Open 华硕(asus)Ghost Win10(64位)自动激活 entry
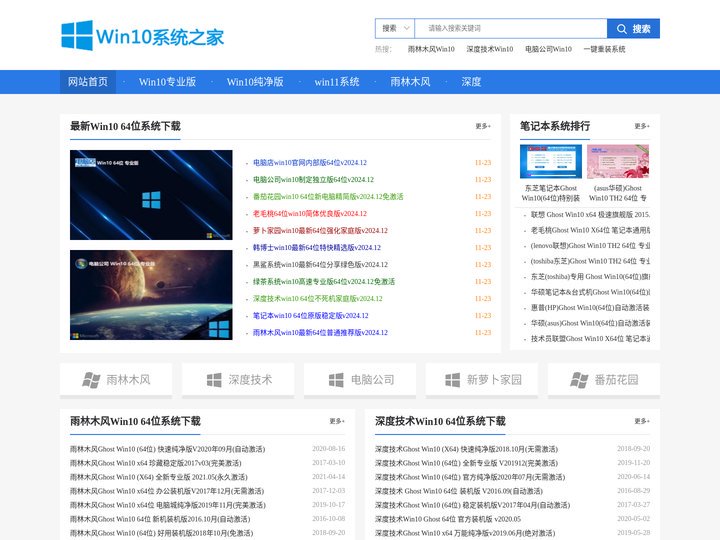The width and height of the screenshot is (720, 540). click(x=590, y=323)
